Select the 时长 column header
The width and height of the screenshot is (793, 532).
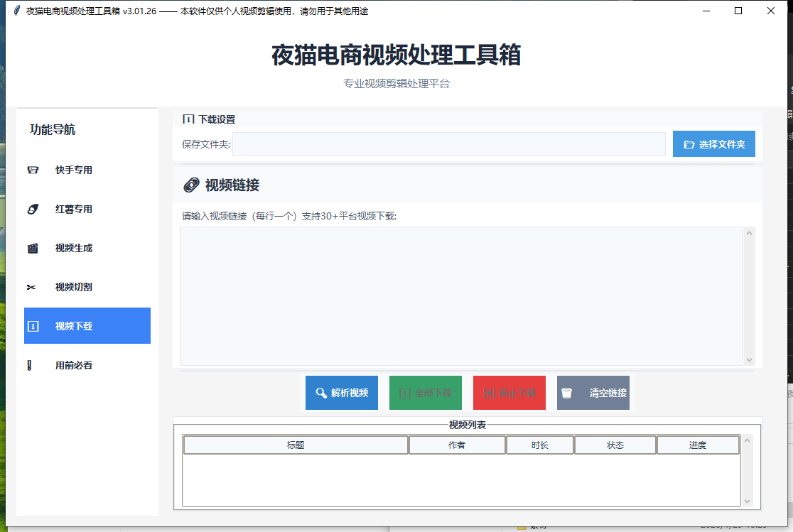[539, 444]
